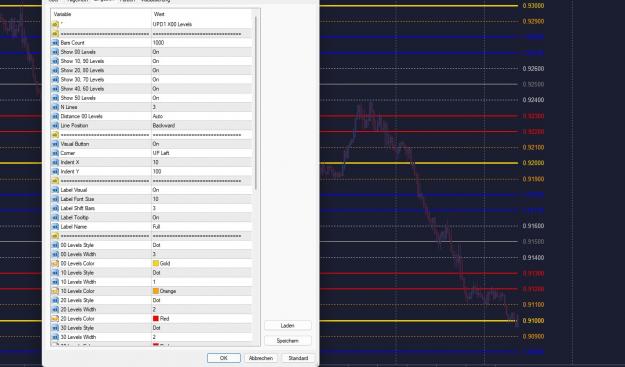Viewport: 625px width, 367px height.
Task: Click the icon beside Show 00 Levels
Action: (55, 52)
